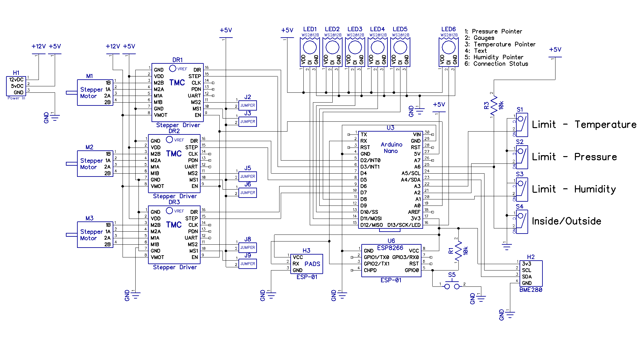Click the '5: Humidity Pointer' legend line
Image resolution: width=644 pixels, height=339 pixels.
(x=494, y=57)
